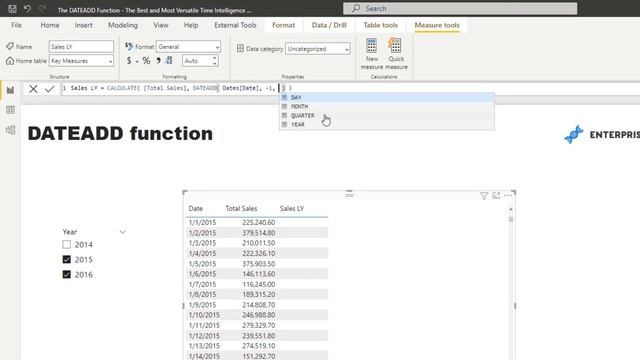Choose DAY from autocomplete list
The height and width of the screenshot is (360, 640).
(387, 97)
